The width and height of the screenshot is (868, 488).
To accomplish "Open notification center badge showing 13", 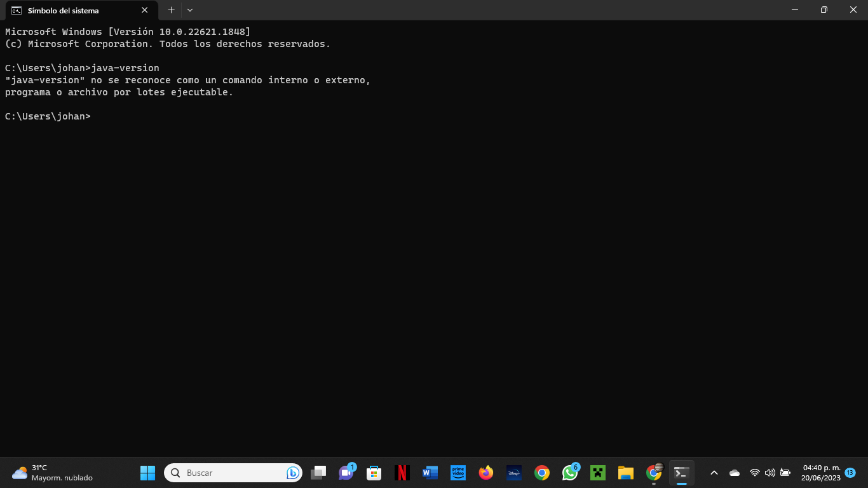I will [x=850, y=473].
